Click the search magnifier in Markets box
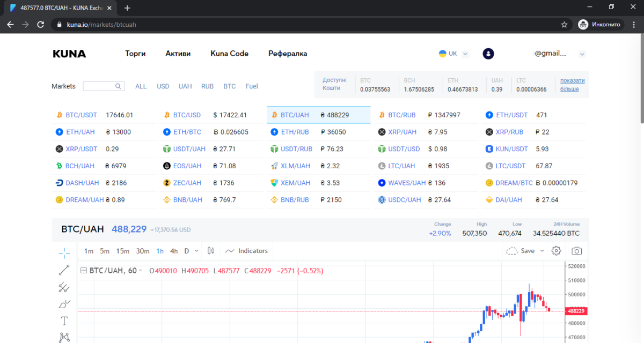The image size is (644, 343). (x=118, y=86)
